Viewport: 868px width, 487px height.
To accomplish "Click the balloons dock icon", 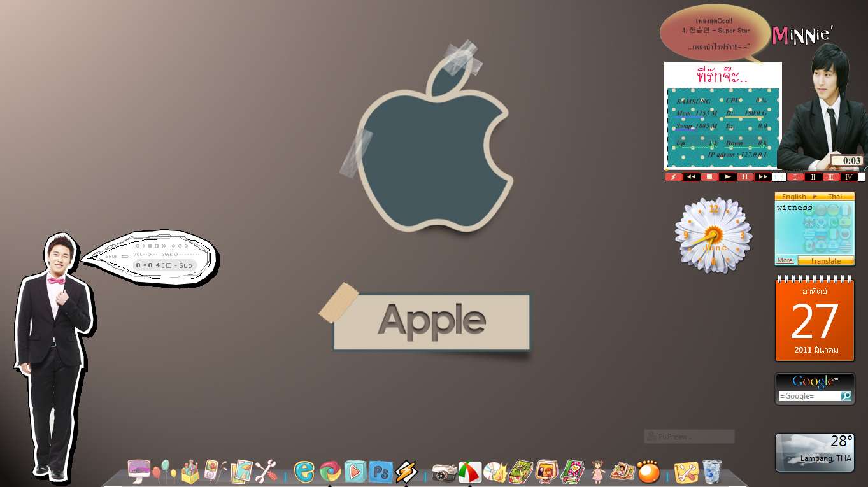I will (164, 471).
